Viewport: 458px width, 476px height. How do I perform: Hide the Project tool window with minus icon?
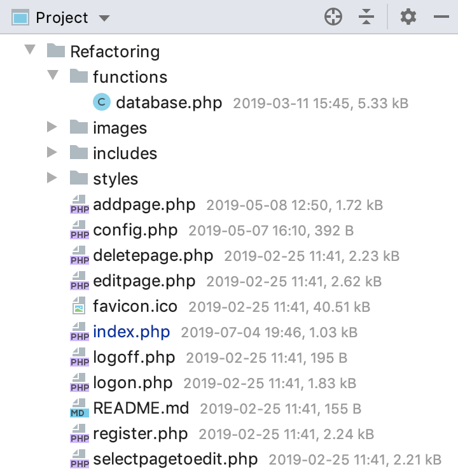coord(441,17)
